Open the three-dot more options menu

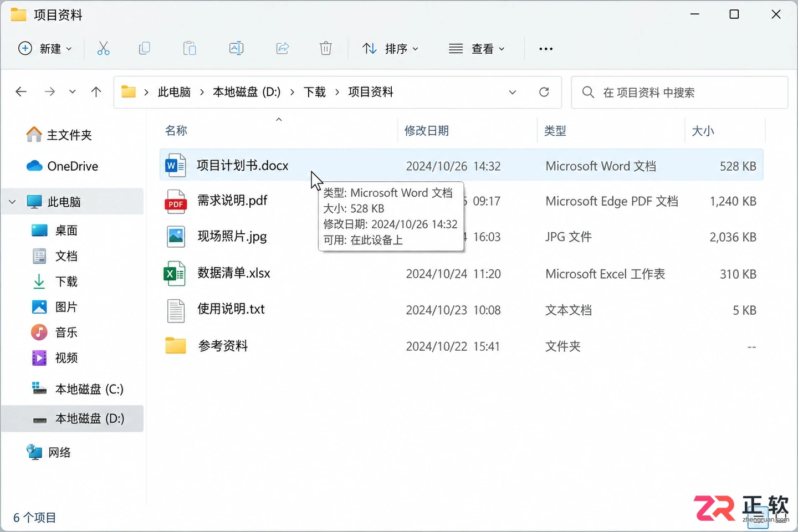coord(546,49)
